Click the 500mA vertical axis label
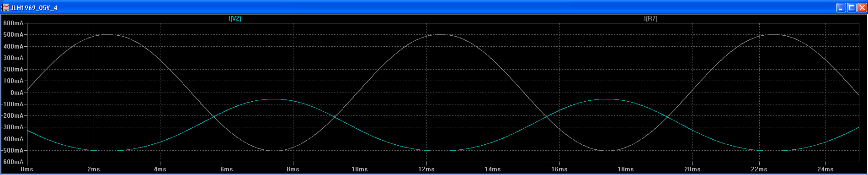The width and height of the screenshot is (868, 175). 13,35
